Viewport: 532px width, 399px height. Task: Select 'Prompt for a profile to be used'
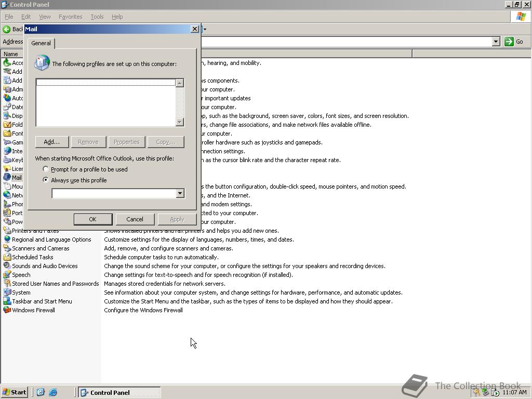46,169
